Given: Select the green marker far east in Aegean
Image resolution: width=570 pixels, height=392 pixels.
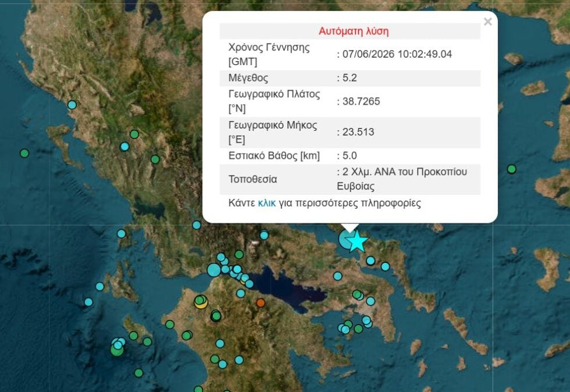Looking at the screenshot, I should [x=511, y=169].
